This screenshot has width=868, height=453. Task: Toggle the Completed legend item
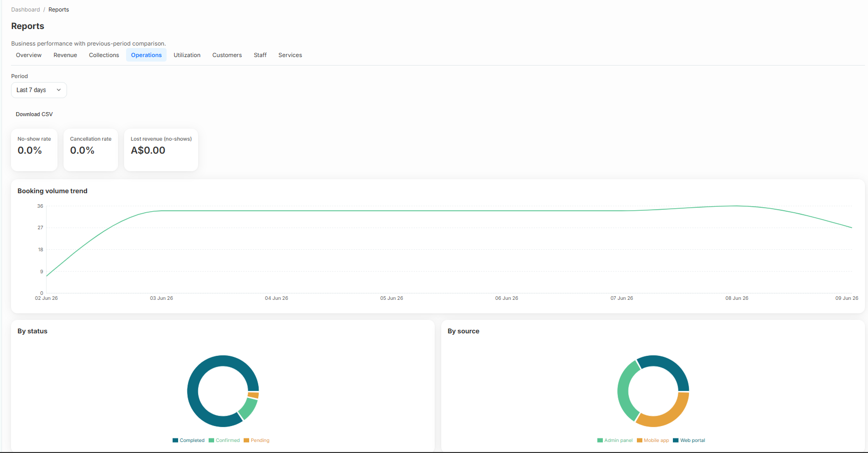189,440
